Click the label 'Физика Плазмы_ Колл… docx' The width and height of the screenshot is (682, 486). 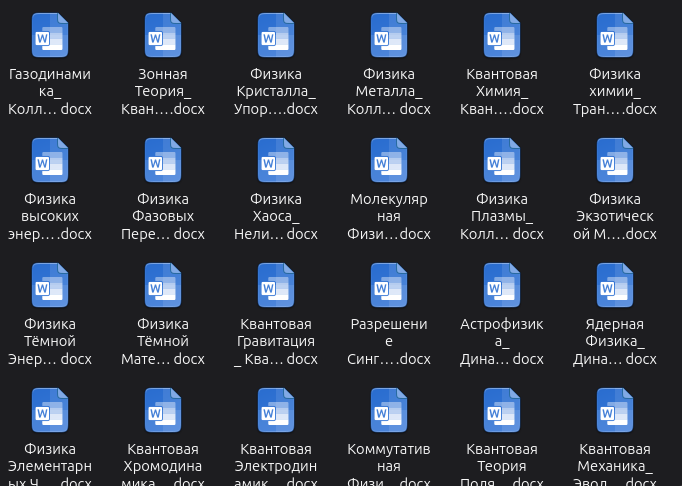(502, 216)
